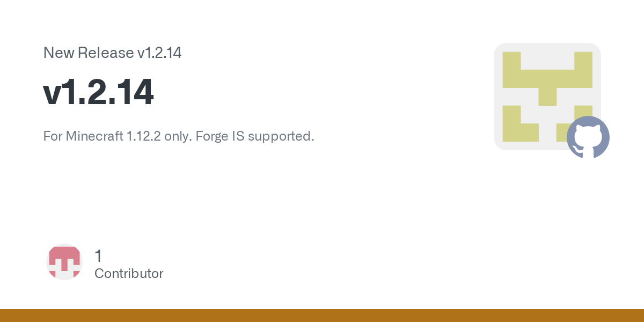Select the contributor count number 1
This screenshot has height=322, width=644.
[98, 256]
